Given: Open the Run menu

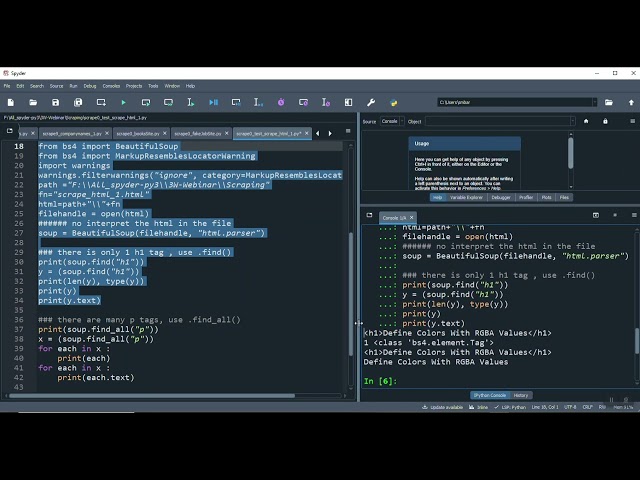Looking at the screenshot, I should point(73,86).
